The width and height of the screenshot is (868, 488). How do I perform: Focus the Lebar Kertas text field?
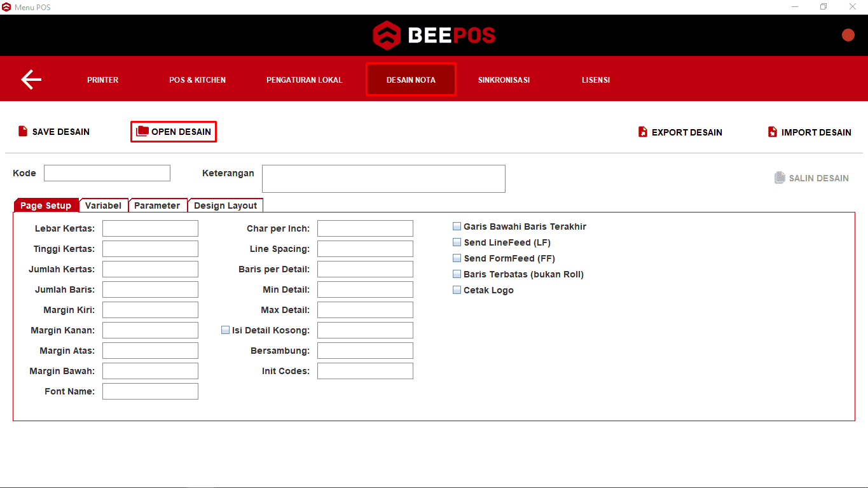click(x=150, y=228)
